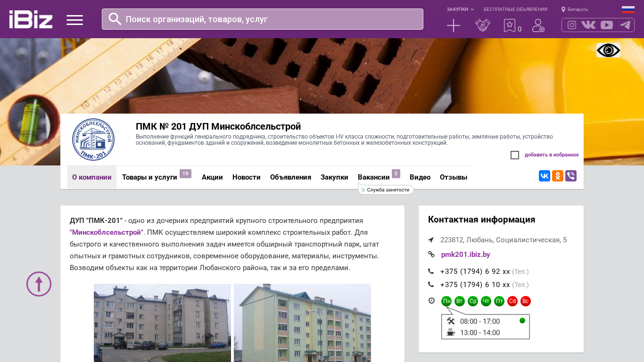Click the company address text
The image size is (644, 362).
[504, 240]
